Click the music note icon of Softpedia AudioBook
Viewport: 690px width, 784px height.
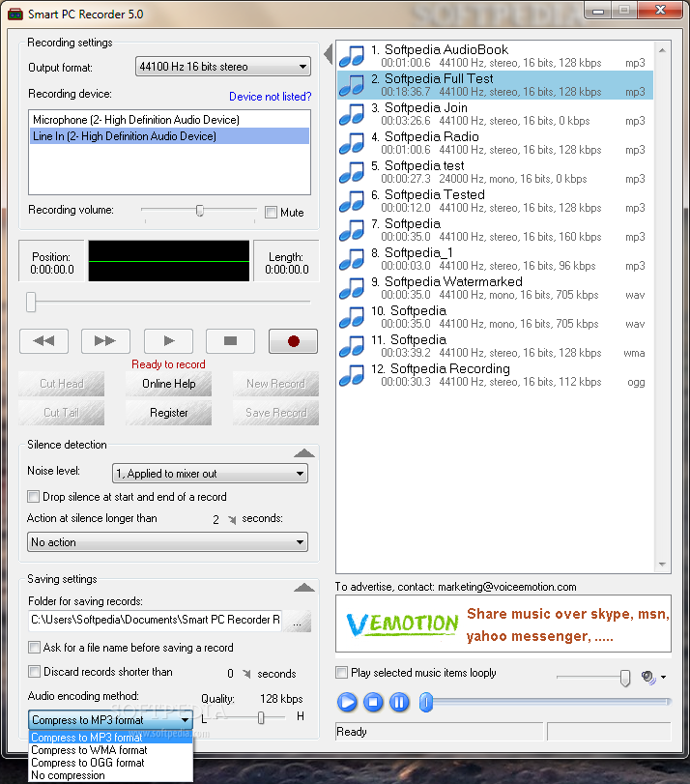(352, 56)
